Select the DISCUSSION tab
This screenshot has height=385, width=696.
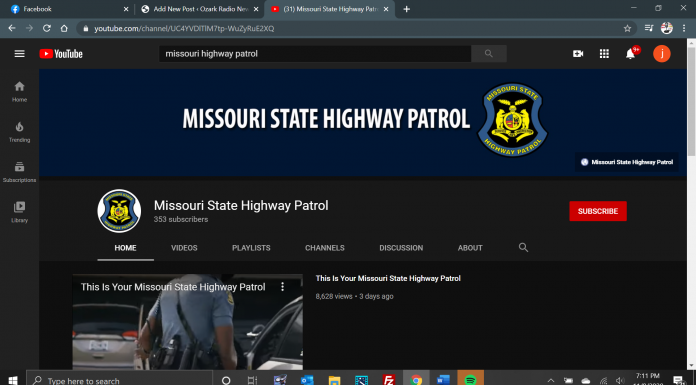(x=401, y=248)
